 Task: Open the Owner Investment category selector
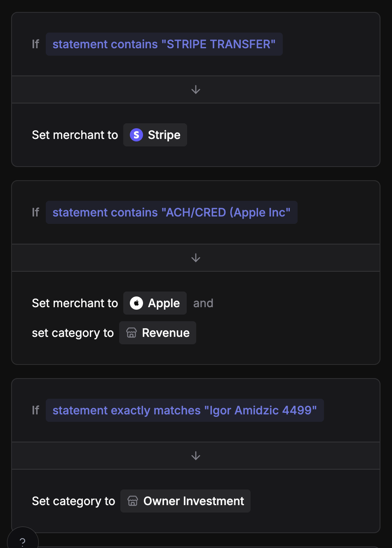pyautogui.click(x=185, y=501)
